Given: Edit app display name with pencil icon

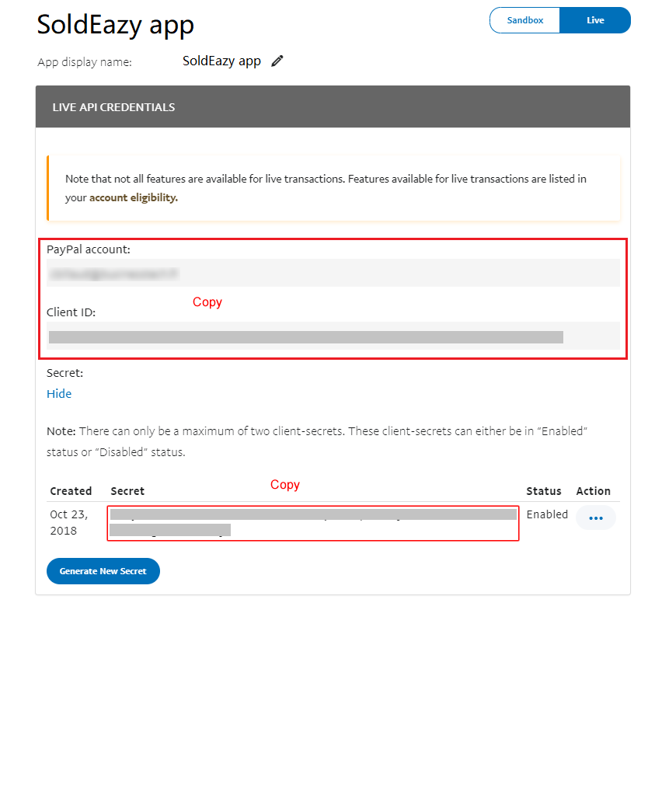Looking at the screenshot, I should [277, 61].
